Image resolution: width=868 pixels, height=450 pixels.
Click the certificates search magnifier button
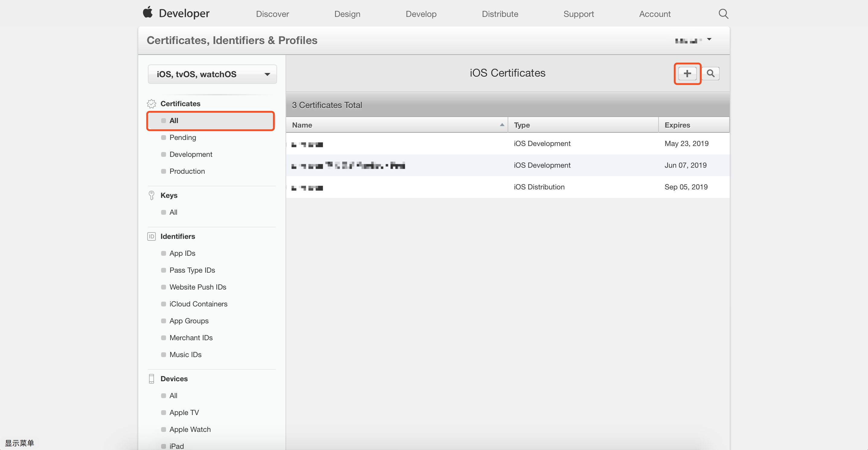pyautogui.click(x=710, y=73)
